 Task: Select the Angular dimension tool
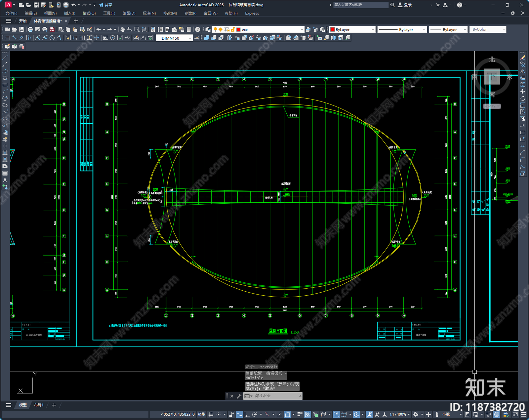click(59, 38)
